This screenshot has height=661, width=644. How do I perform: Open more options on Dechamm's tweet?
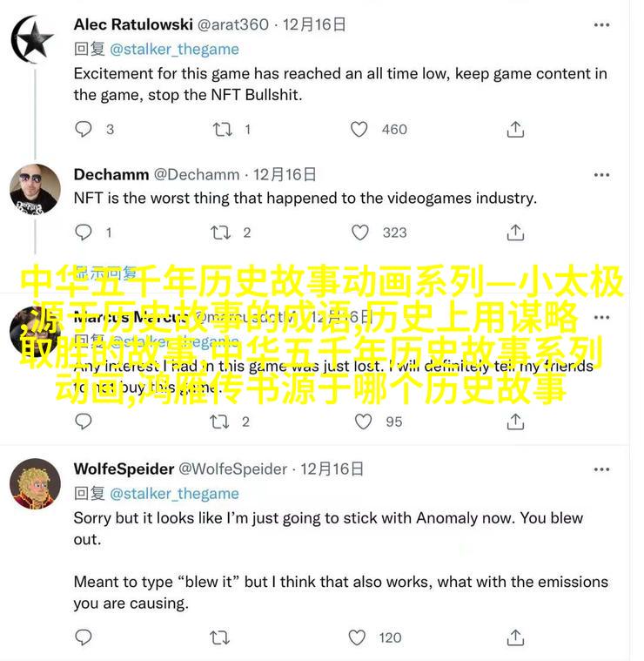click(601, 174)
